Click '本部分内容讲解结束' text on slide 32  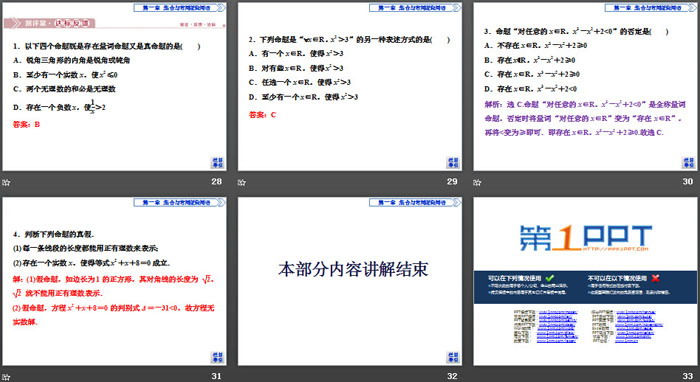click(353, 269)
